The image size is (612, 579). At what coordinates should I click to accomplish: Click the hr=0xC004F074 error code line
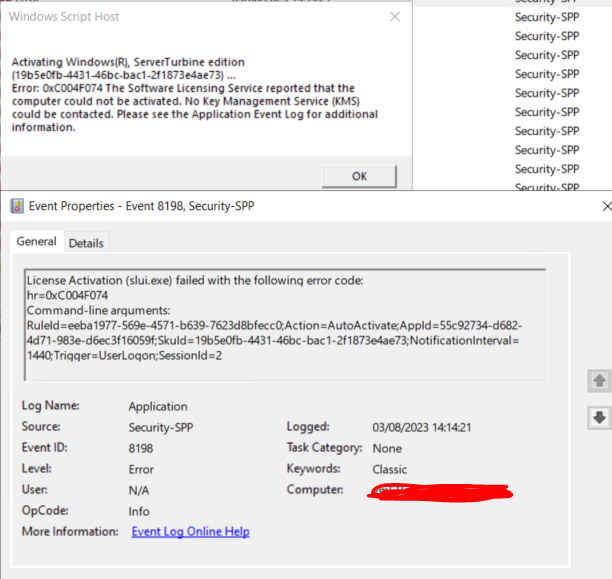pos(67,296)
